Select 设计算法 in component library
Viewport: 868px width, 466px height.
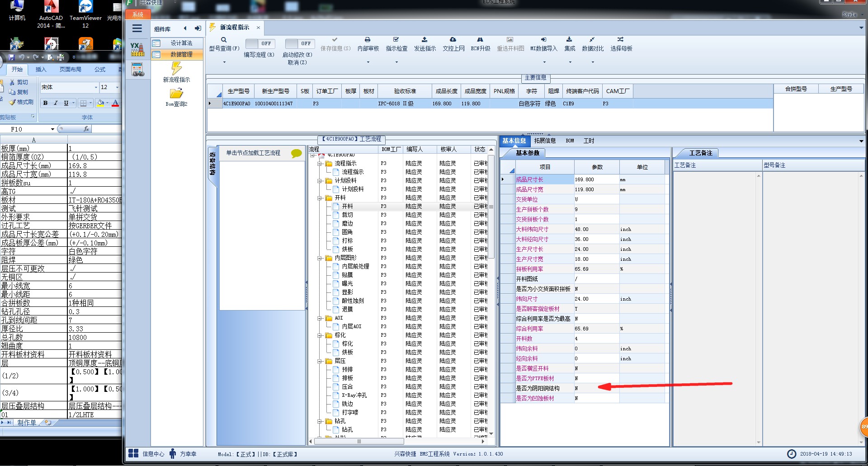177,43
